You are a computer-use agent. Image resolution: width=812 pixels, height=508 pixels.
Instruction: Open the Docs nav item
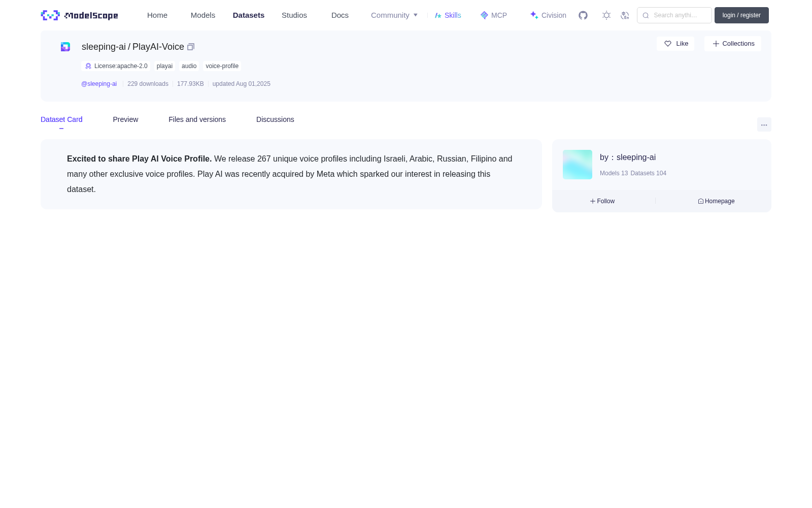pyautogui.click(x=340, y=15)
